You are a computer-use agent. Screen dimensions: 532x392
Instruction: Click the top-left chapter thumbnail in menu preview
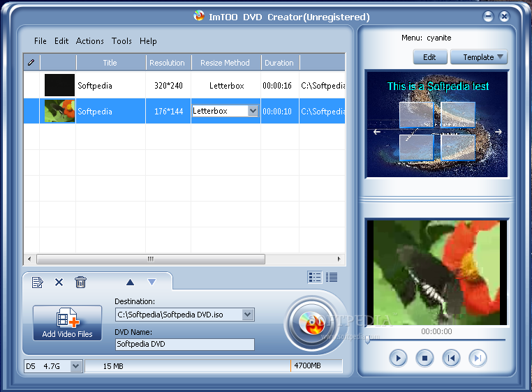416,114
